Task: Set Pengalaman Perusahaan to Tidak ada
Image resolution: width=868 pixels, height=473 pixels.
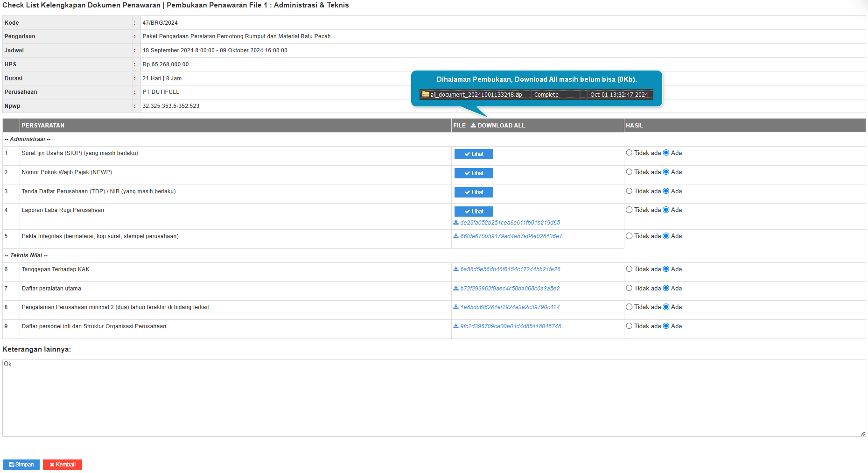Action: point(629,307)
